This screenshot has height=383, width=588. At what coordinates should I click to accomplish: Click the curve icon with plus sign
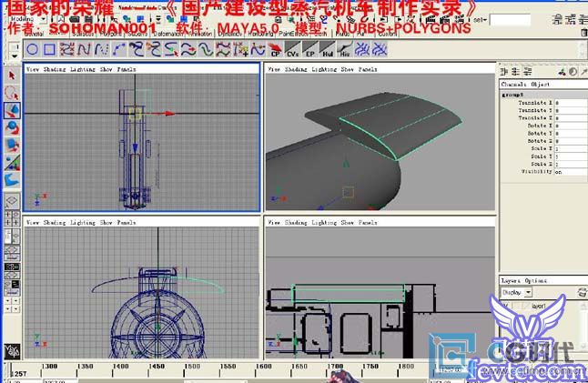click(x=240, y=49)
